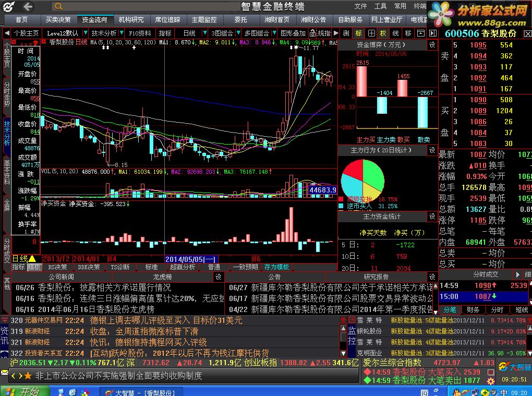532x396 pixels.
Task: Open 设 settings next to 龙虎榜
Action: (x=218, y=277)
